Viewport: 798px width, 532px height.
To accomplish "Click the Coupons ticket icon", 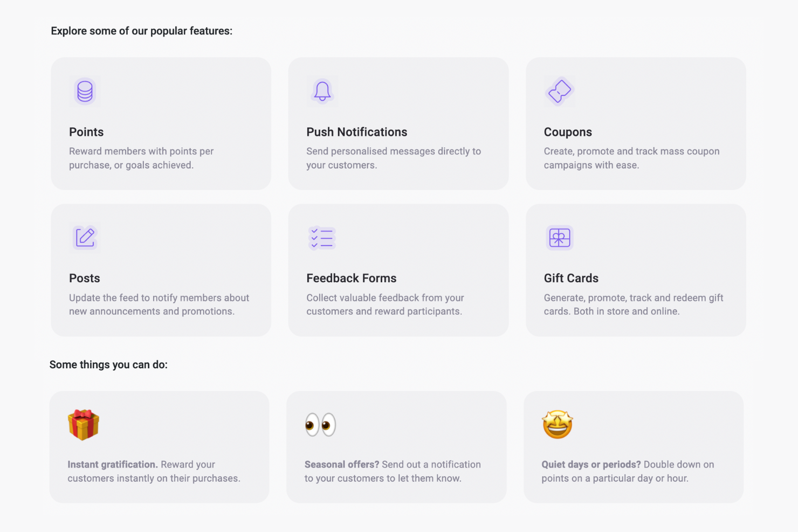I will click(x=559, y=91).
